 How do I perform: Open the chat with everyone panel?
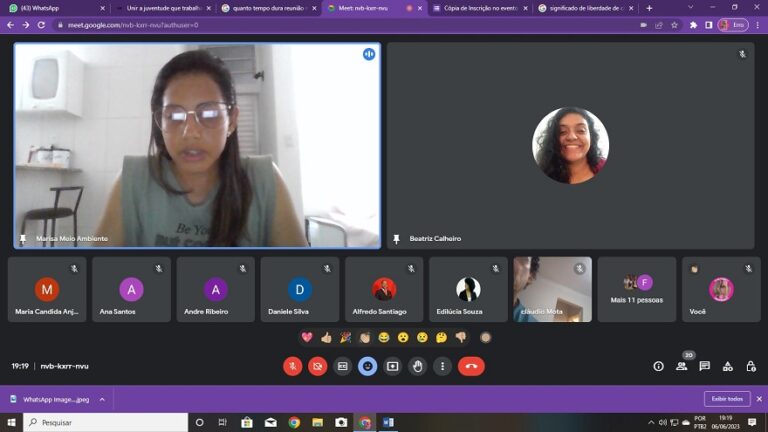(704, 366)
